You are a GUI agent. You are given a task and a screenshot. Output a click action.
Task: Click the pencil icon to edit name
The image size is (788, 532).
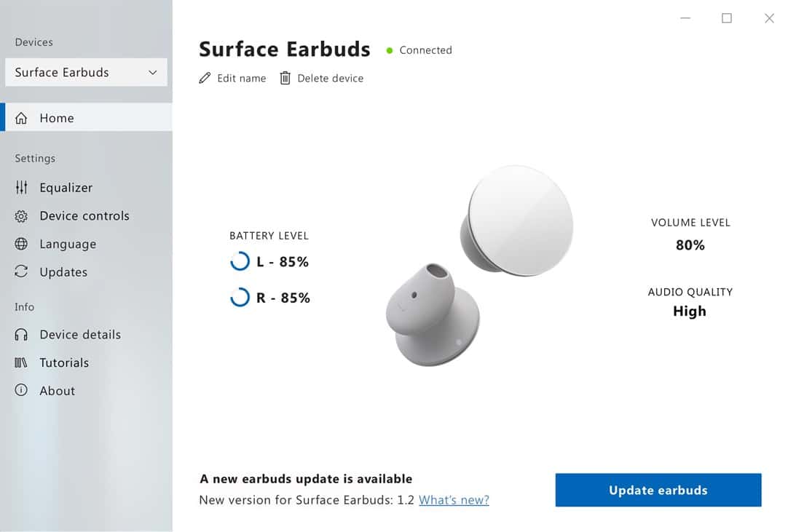tap(205, 78)
